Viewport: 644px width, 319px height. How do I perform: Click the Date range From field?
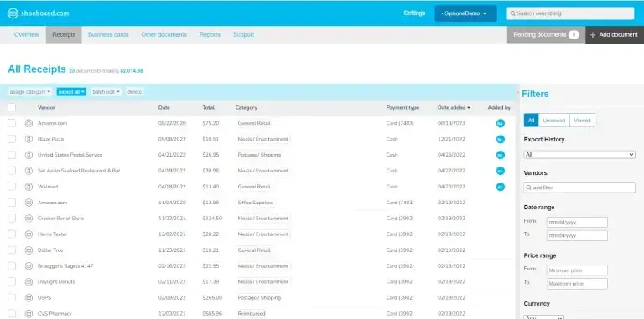[577, 222]
